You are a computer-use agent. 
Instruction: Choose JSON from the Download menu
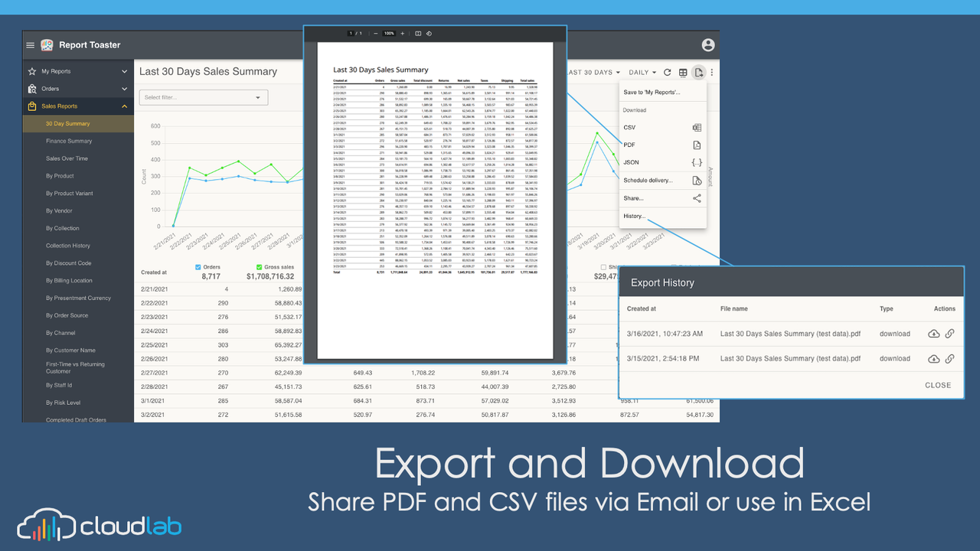(x=629, y=162)
